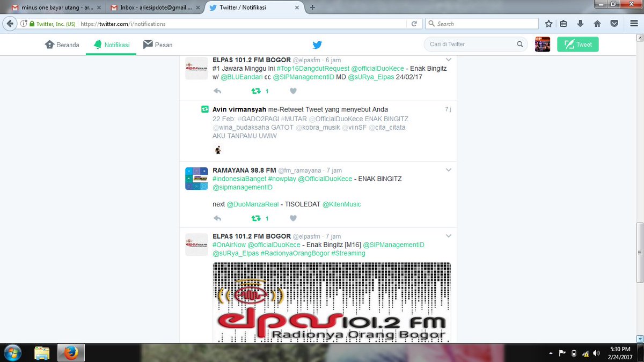Expand options of ELPAS 7 jam tweet
The width and height of the screenshot is (644, 362).
pyautogui.click(x=449, y=235)
